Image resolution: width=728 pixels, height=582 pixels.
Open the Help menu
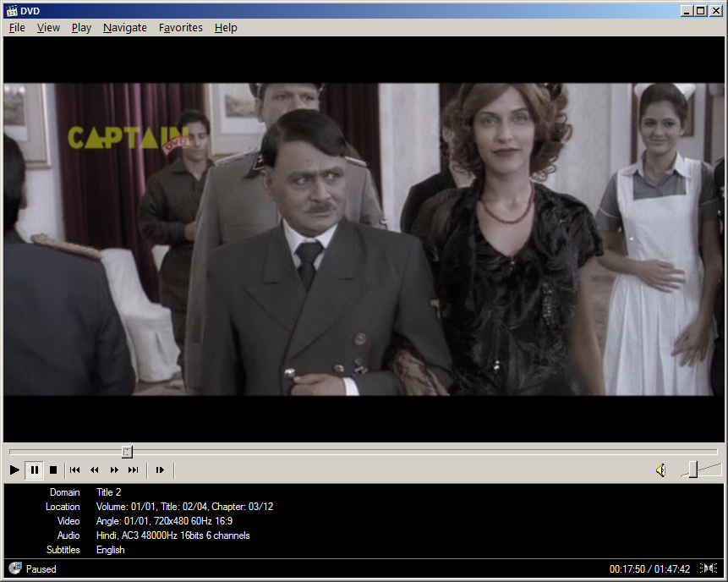click(226, 28)
